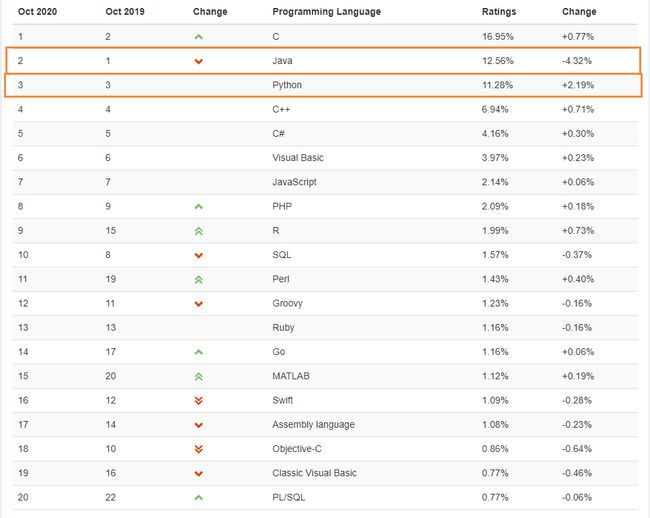Click the Java rating 12.56%

pos(497,61)
